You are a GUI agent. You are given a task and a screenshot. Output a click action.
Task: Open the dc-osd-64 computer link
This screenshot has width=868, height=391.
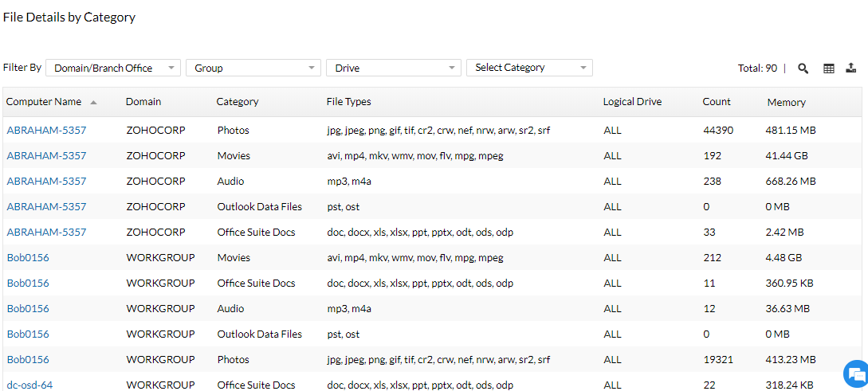29,385
